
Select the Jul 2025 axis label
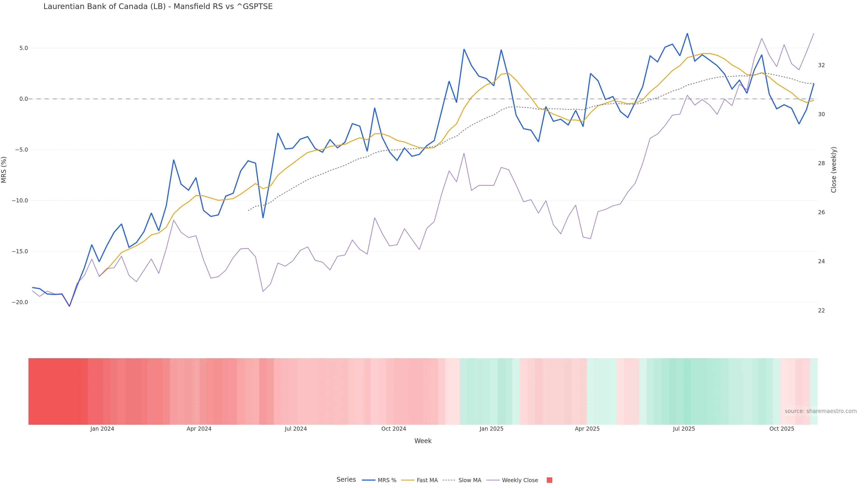(x=684, y=429)
